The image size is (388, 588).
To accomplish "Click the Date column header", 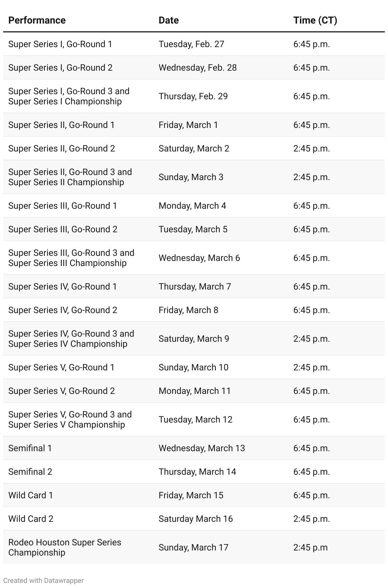I will (x=169, y=20).
